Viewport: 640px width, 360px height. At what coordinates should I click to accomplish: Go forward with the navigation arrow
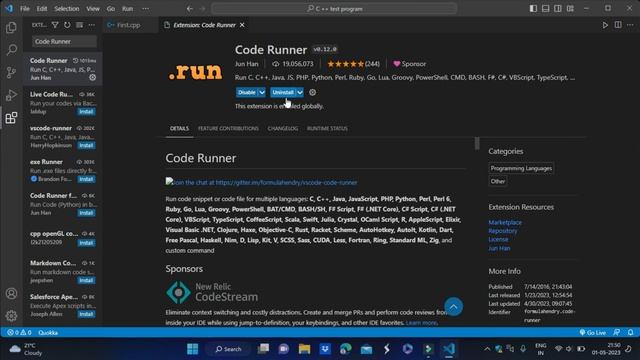pos(202,9)
